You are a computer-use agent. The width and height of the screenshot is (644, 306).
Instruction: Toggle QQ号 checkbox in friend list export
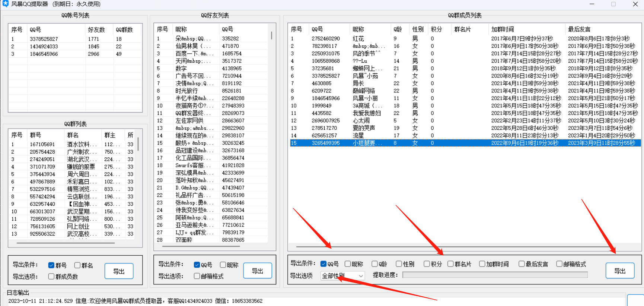[x=197, y=265]
